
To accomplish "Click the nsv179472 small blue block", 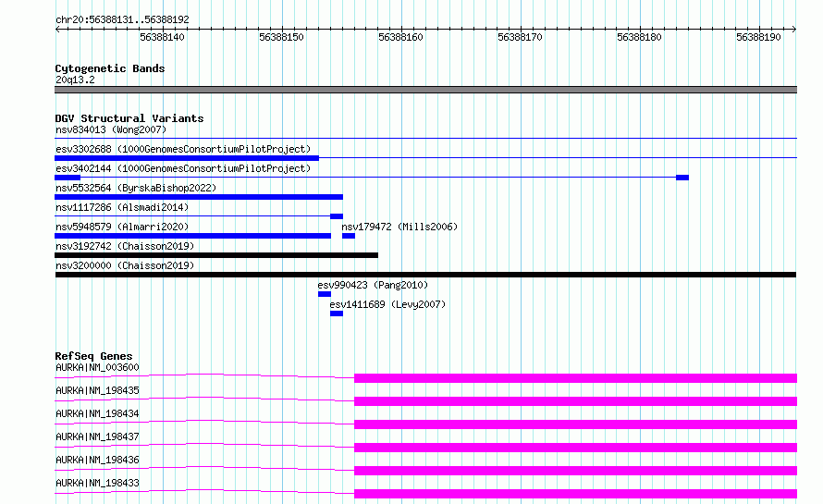I will [x=349, y=236].
